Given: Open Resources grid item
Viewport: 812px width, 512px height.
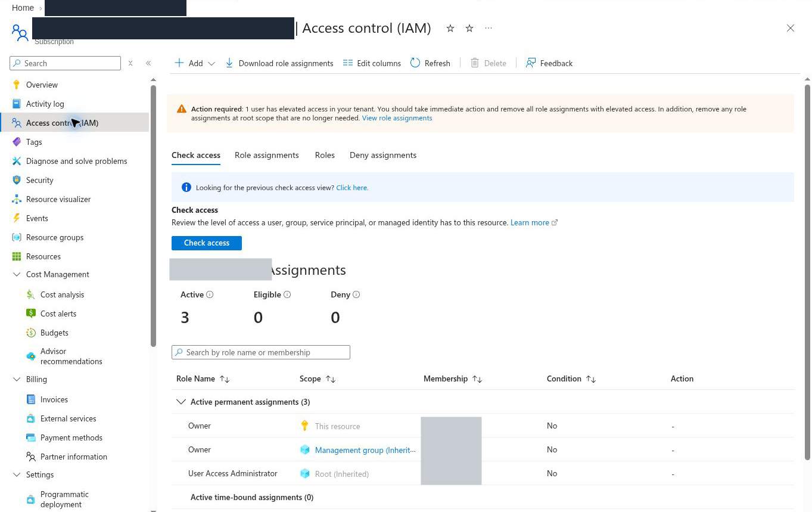Looking at the screenshot, I should tap(43, 256).
